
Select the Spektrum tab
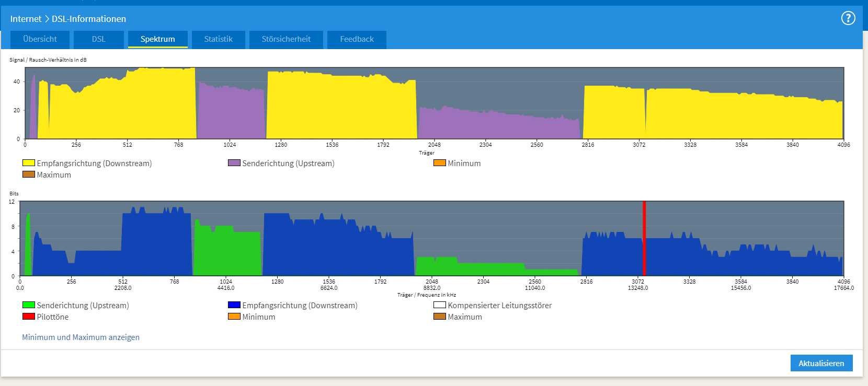point(157,39)
